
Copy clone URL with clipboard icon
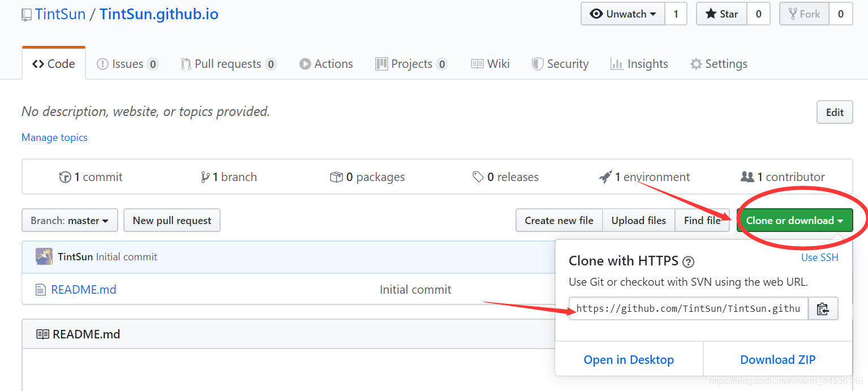(823, 308)
